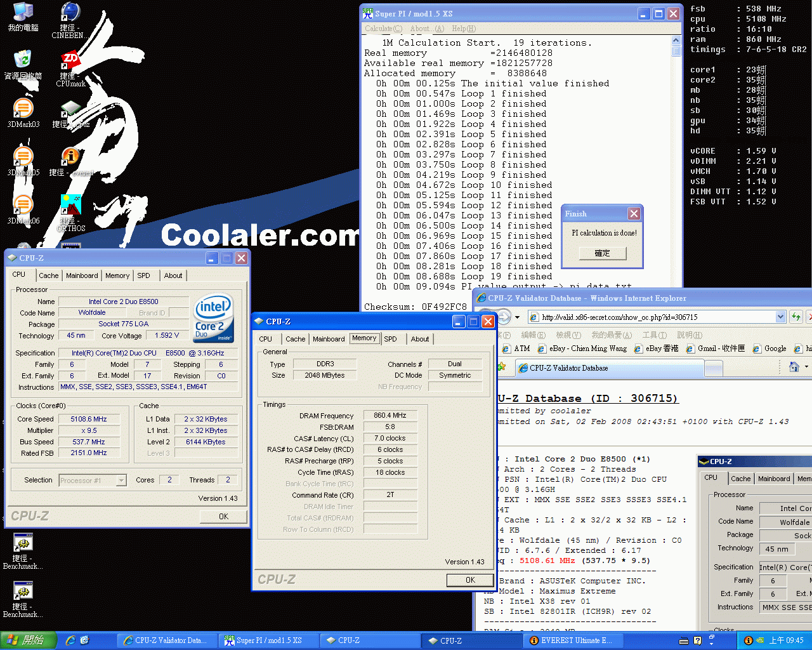Open the 編輯(E) menu in Internet Explorer

pyautogui.click(x=533, y=335)
